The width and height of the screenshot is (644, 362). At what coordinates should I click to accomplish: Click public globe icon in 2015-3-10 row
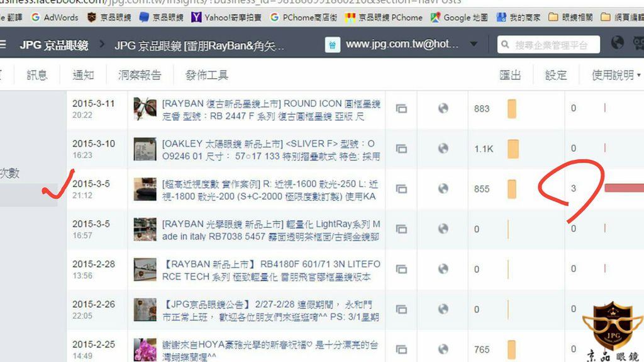point(443,148)
